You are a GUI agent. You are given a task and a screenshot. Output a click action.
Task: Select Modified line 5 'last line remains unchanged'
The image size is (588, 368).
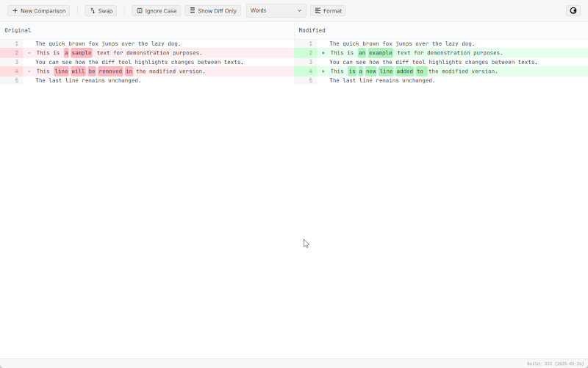pos(382,81)
